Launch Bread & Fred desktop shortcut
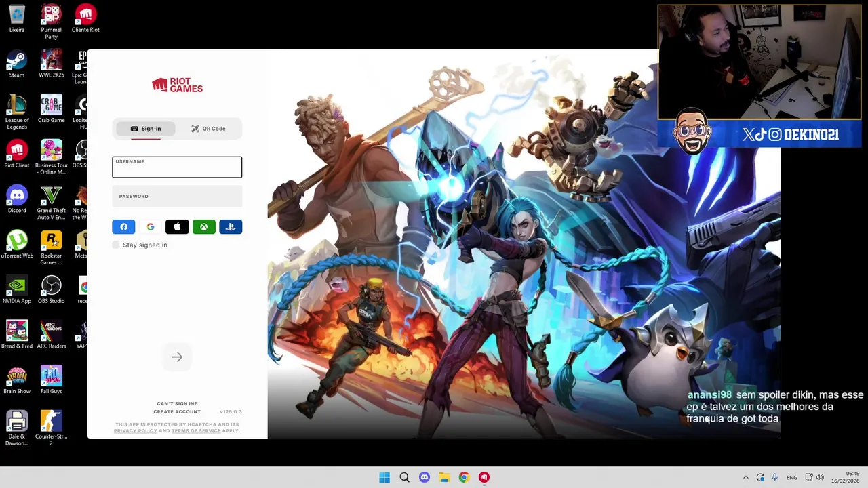 point(17,335)
